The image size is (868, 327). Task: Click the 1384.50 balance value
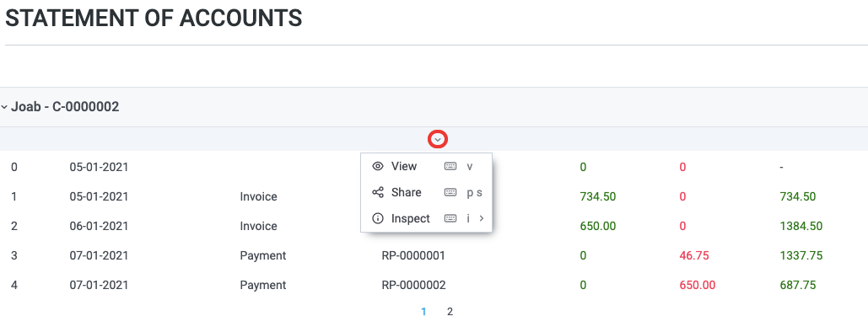coord(801,226)
